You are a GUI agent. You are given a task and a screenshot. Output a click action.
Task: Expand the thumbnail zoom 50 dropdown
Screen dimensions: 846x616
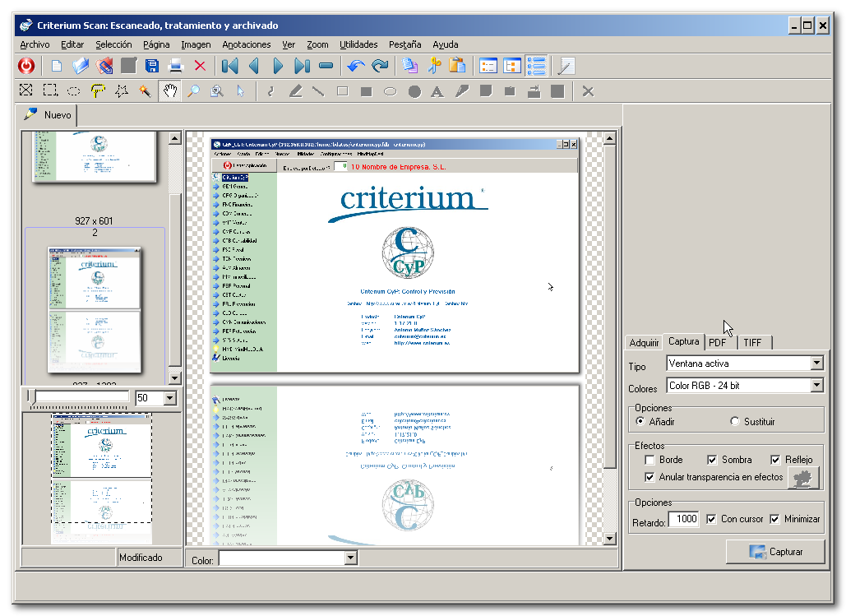[170, 398]
